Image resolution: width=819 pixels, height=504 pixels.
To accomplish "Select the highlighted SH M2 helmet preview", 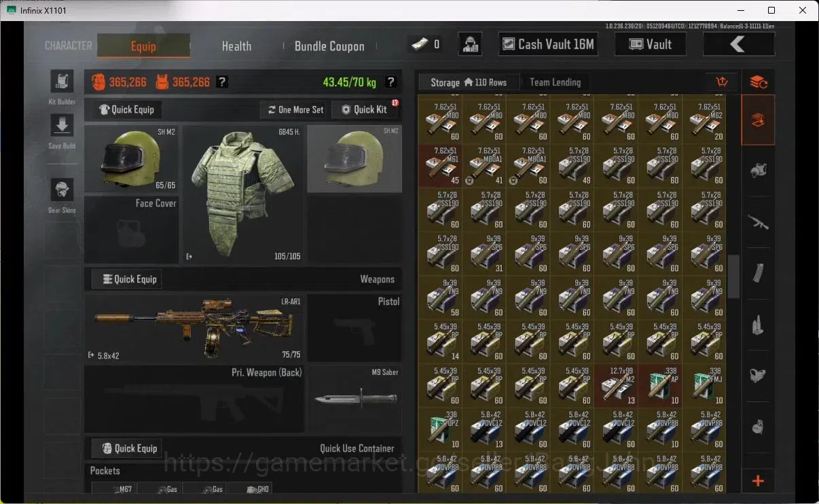I will click(354, 158).
